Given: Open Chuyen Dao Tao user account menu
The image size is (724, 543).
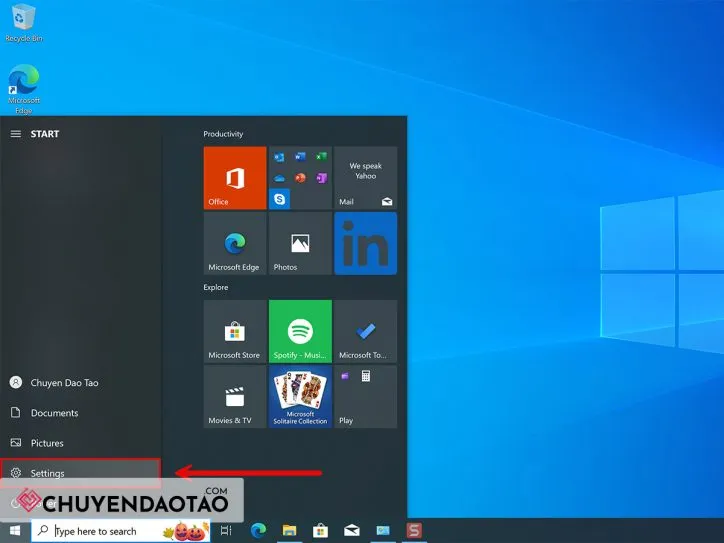Looking at the screenshot, I should [81, 383].
